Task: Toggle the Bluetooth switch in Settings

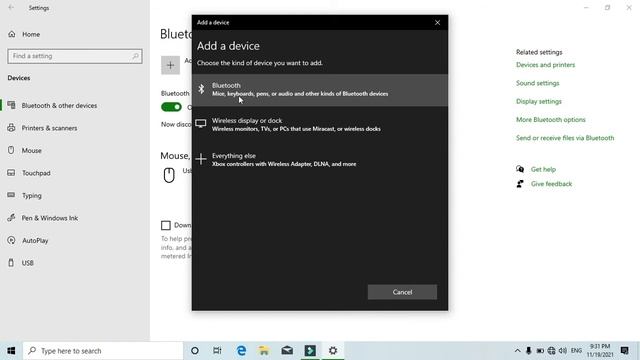Action: point(171,107)
